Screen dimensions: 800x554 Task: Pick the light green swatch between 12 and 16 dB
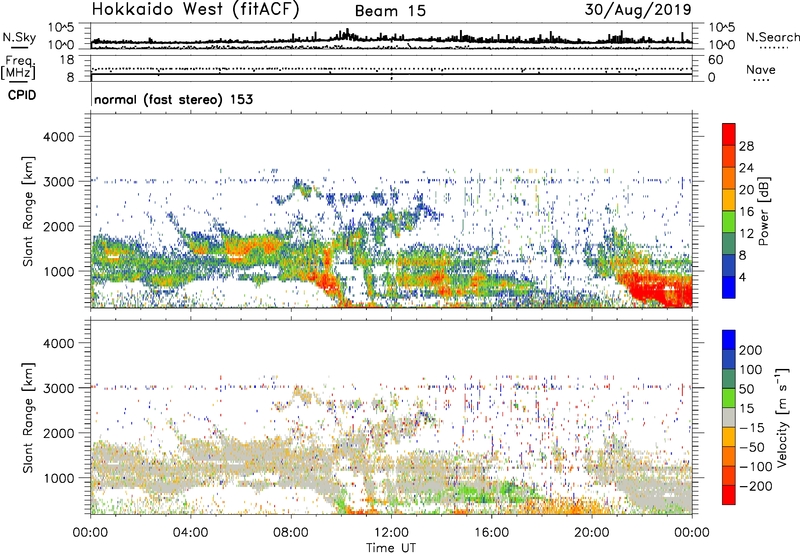(x=729, y=222)
